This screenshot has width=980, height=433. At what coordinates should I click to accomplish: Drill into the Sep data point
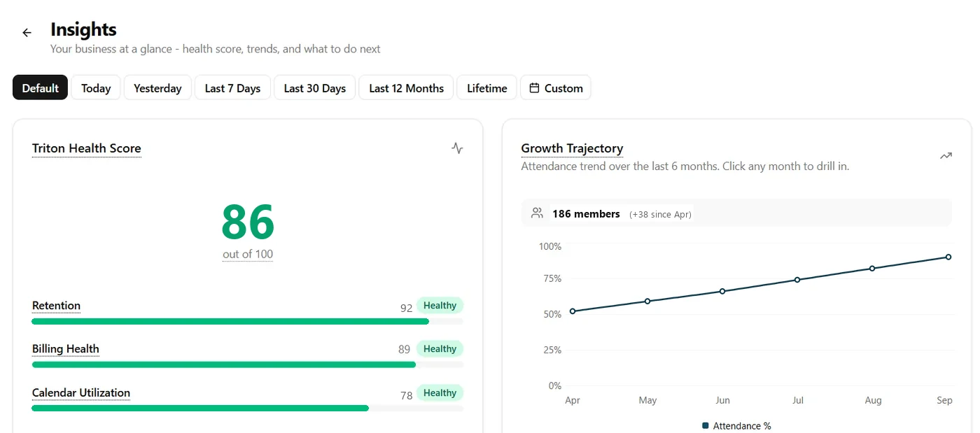(948, 257)
